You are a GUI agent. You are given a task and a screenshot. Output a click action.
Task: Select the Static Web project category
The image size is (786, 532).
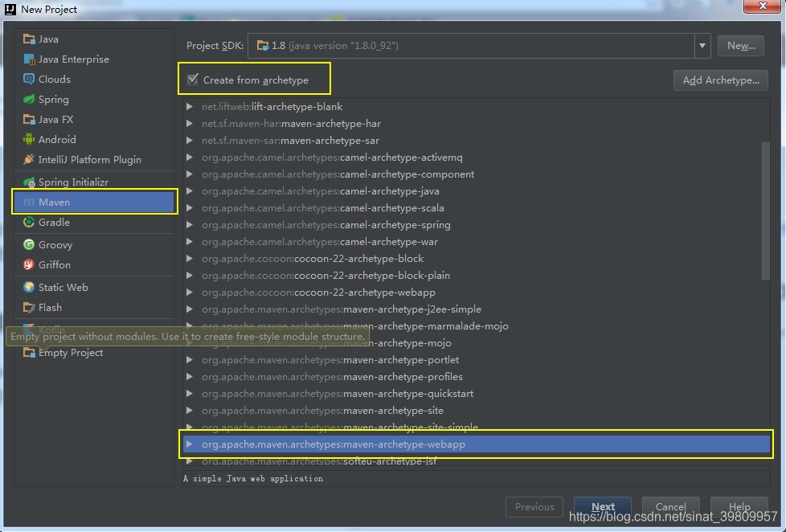coord(94,288)
